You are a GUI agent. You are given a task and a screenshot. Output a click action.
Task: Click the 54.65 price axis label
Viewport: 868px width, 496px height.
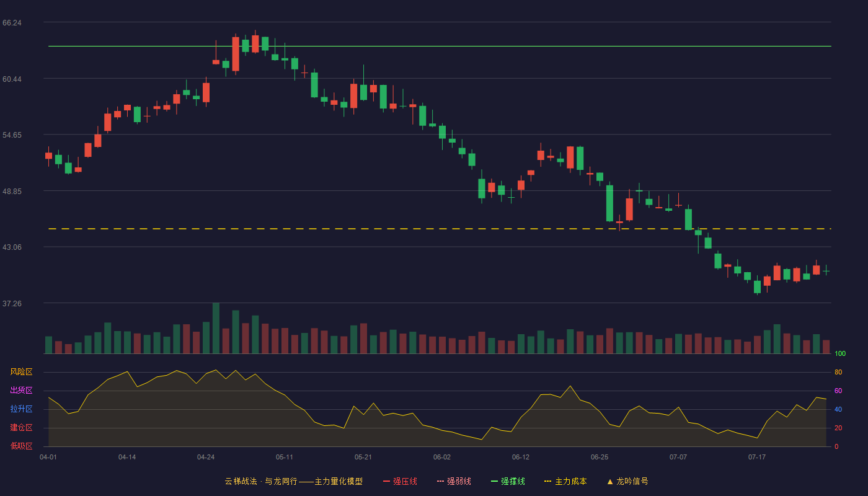(x=12, y=135)
